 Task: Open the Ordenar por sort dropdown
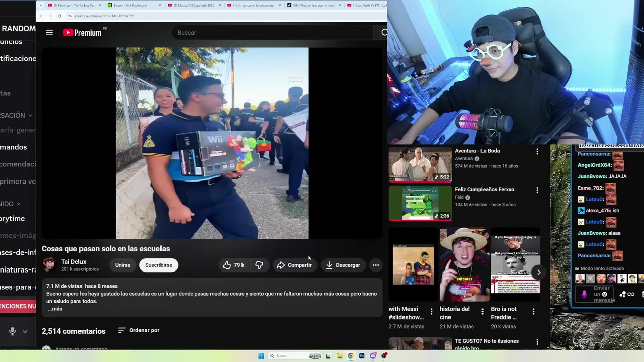[x=139, y=330]
